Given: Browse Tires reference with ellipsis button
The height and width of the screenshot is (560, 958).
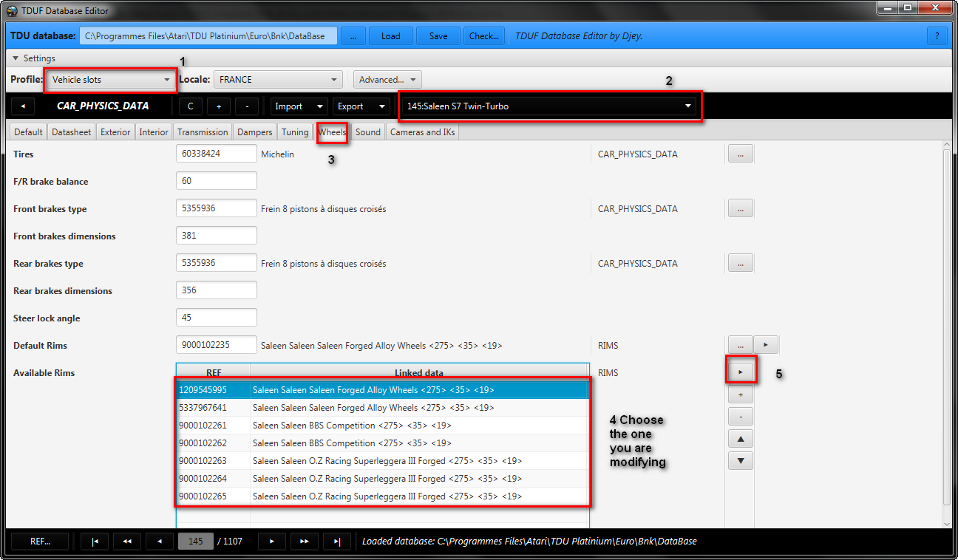Looking at the screenshot, I should [741, 154].
